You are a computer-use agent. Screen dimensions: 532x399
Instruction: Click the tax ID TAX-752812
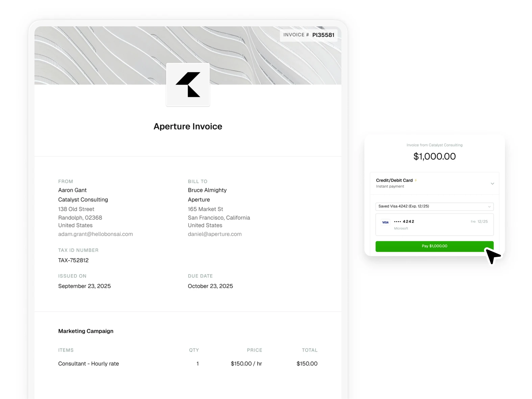(73, 260)
